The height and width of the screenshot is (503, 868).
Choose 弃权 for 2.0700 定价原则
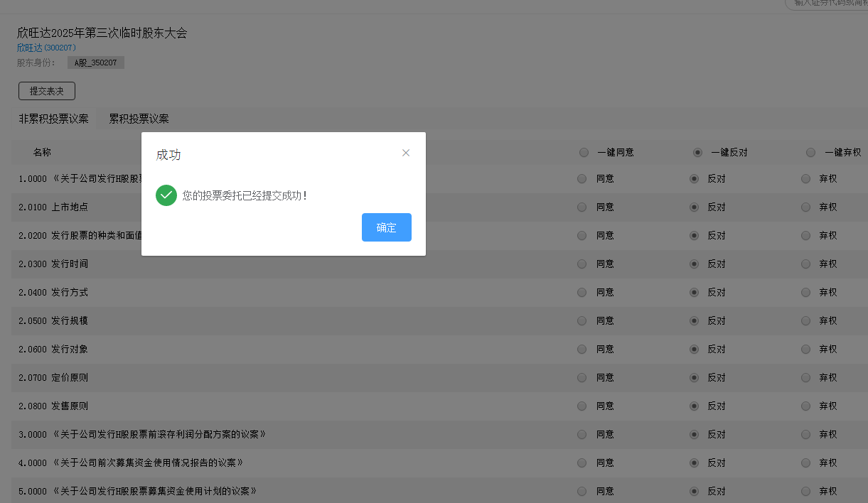pos(805,377)
